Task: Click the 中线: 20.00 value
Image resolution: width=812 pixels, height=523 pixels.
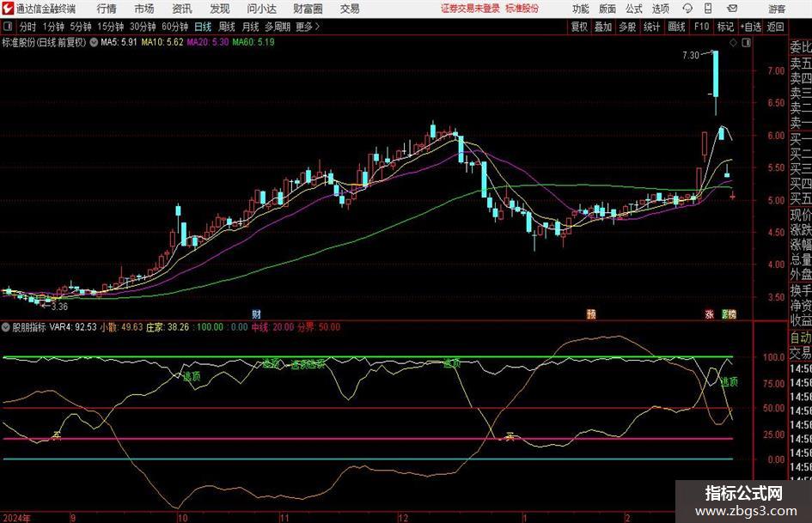Action: (x=272, y=327)
